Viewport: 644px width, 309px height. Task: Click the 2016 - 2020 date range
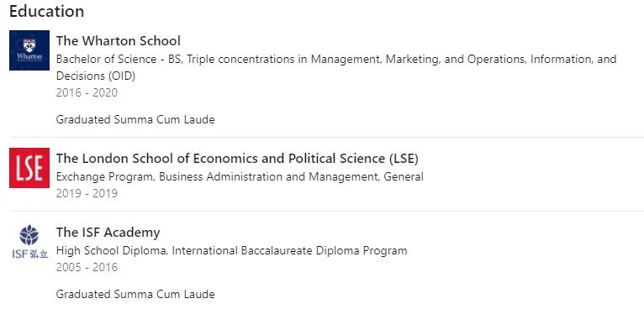coord(87,92)
